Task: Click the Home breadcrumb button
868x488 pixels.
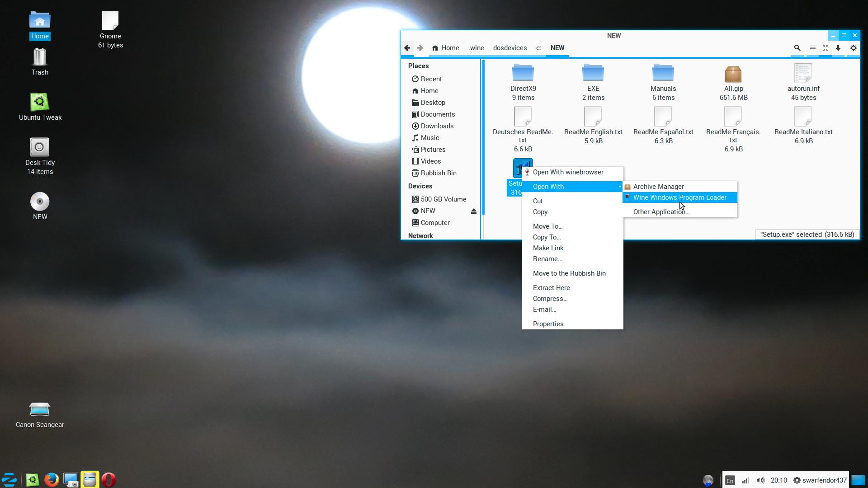Action: click(445, 48)
